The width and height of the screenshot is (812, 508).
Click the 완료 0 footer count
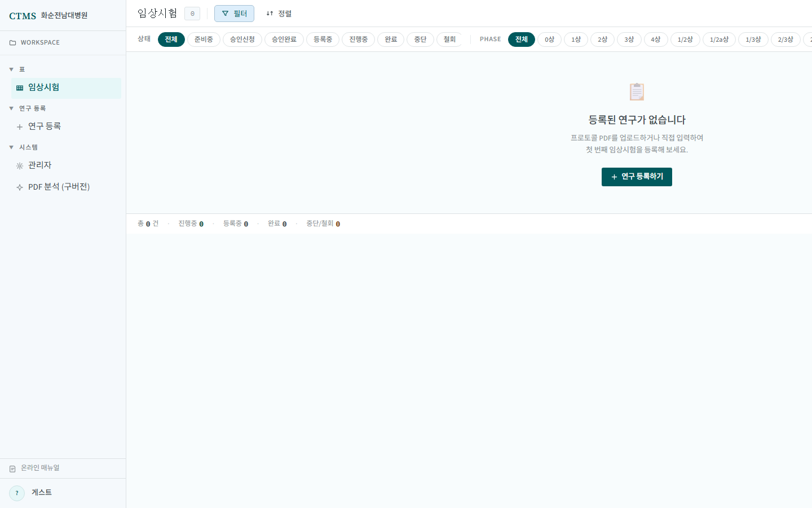(x=277, y=224)
